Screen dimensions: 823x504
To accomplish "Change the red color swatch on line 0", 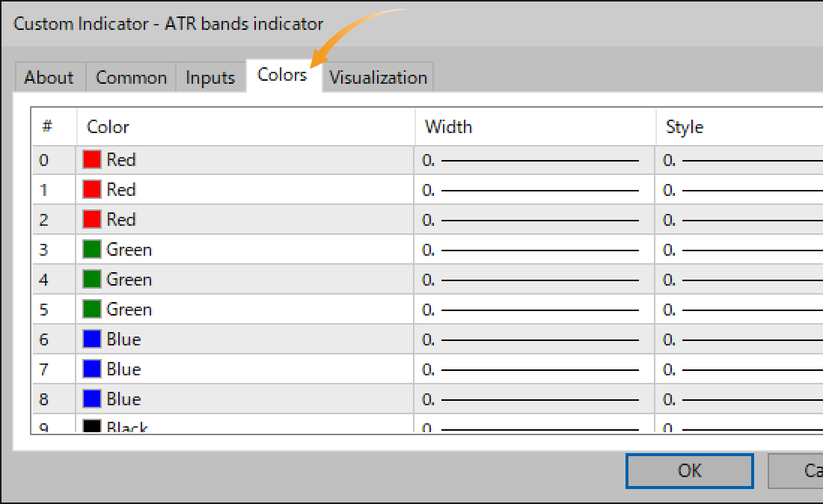I will 92,159.
